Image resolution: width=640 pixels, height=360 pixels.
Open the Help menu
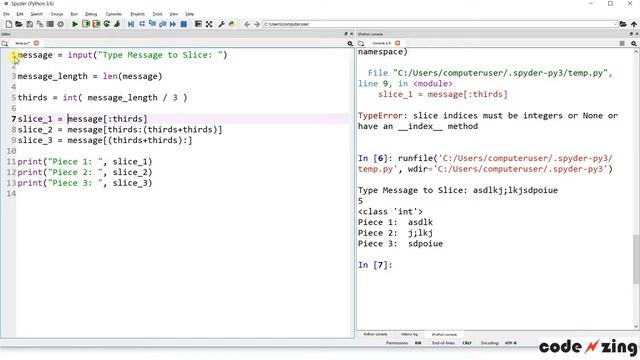(x=189, y=14)
